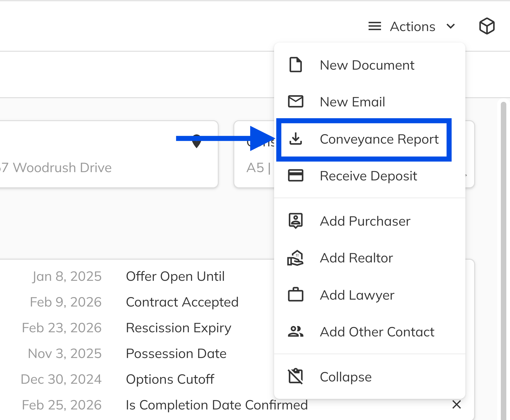Click the hamburger icon beside Actions
The width and height of the screenshot is (510, 420).
(374, 26)
